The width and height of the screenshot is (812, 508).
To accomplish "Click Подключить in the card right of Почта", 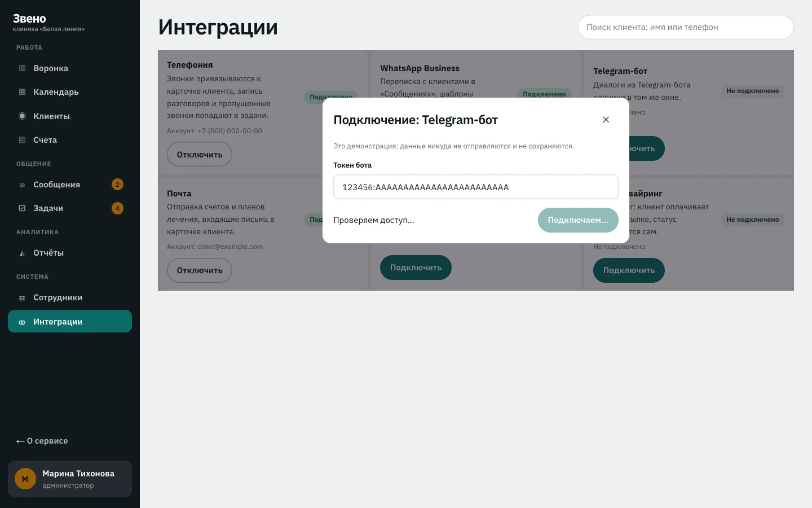I will (416, 268).
